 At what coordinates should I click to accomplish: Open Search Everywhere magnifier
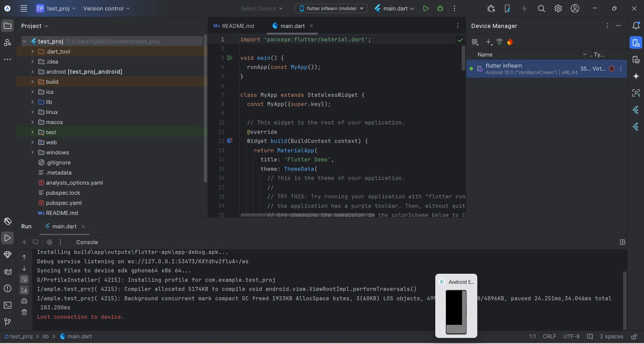coord(541,9)
